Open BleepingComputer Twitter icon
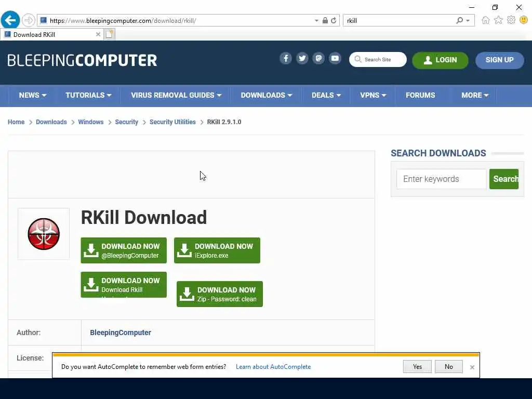Image resolution: width=532 pixels, height=399 pixels. click(302, 58)
